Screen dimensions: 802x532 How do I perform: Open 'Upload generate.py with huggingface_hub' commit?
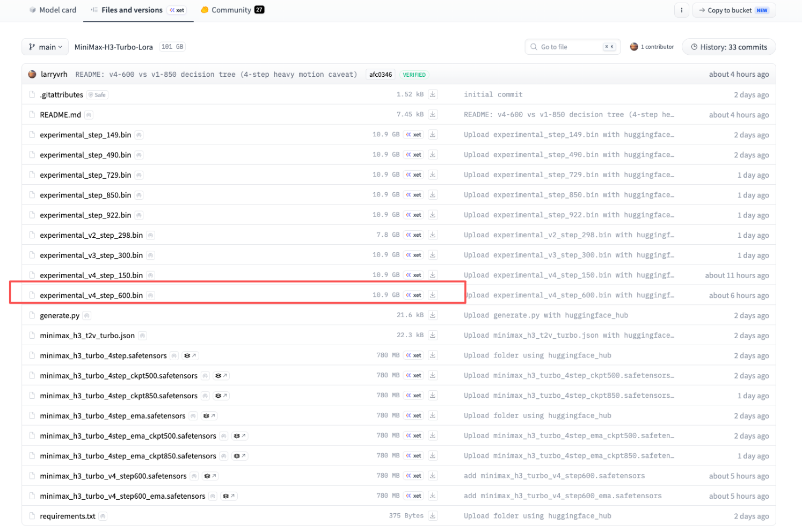pyautogui.click(x=546, y=315)
